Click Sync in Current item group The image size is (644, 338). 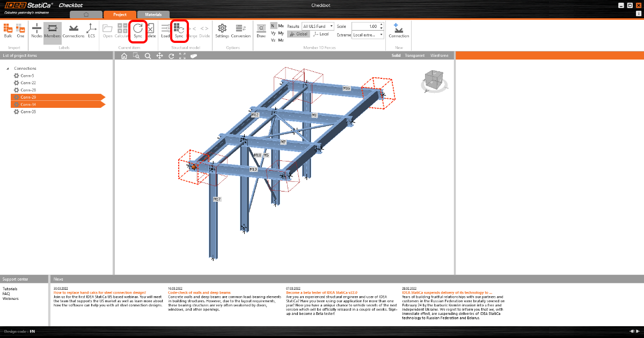click(x=138, y=30)
